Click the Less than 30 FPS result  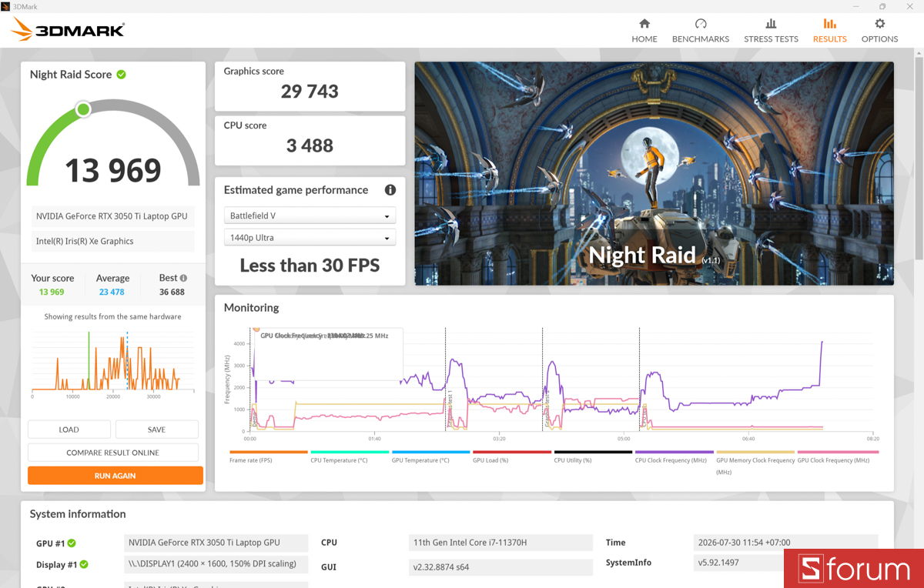coord(310,266)
